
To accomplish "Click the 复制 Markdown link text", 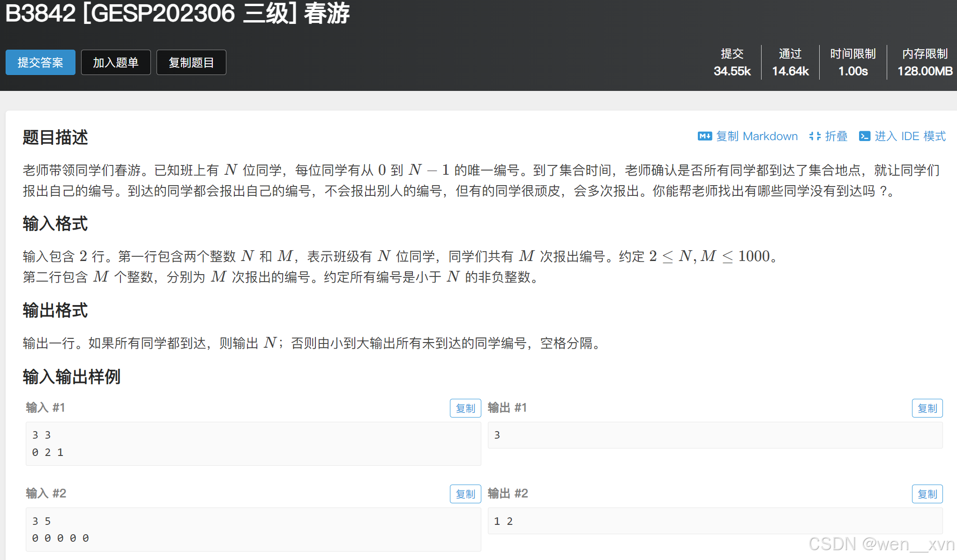I will [756, 136].
